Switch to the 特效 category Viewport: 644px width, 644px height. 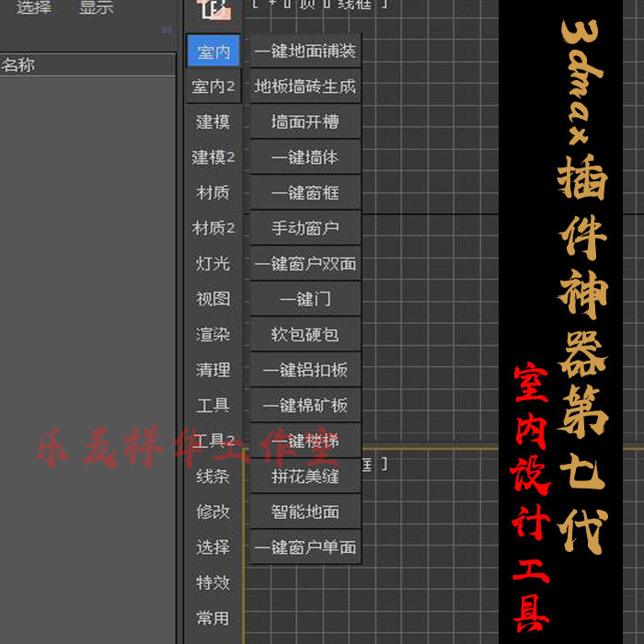point(213,582)
